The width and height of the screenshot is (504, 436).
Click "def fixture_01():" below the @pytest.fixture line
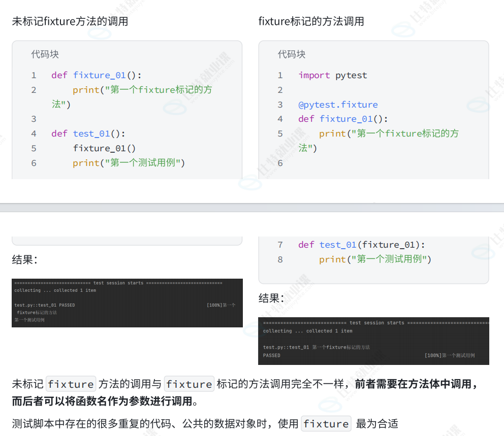click(343, 119)
